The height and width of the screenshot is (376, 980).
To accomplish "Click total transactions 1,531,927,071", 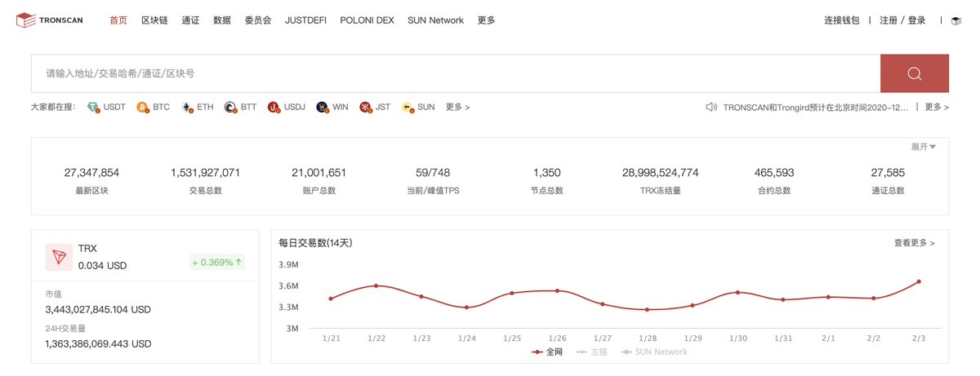I will pos(205,173).
